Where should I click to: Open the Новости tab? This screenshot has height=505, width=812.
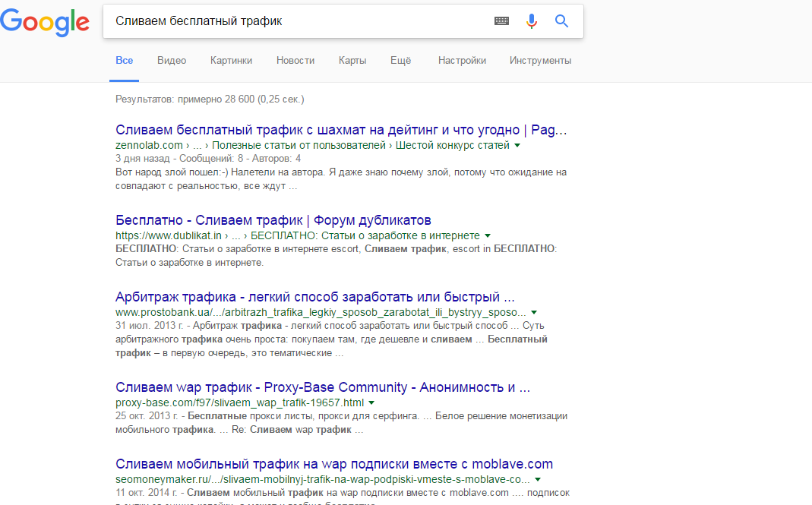coord(295,61)
